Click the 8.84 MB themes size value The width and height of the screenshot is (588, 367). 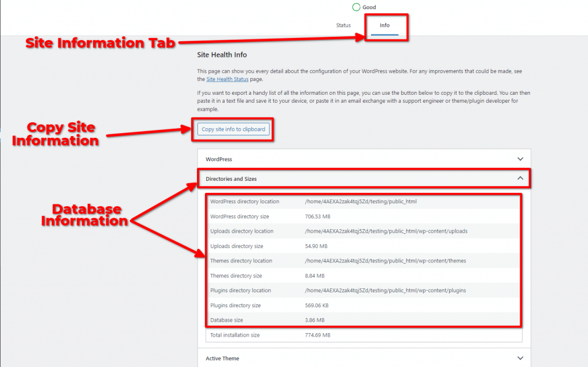tap(315, 276)
